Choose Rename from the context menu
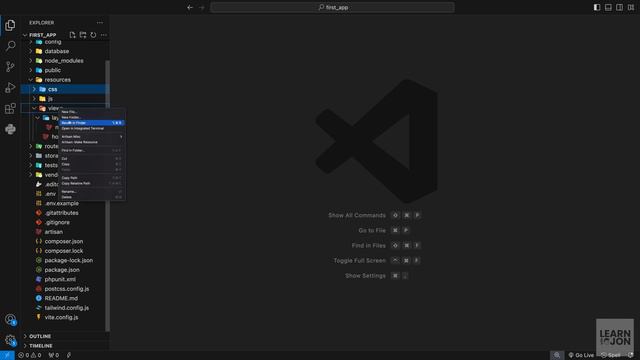Viewport: 640px width, 360px height. point(92,191)
